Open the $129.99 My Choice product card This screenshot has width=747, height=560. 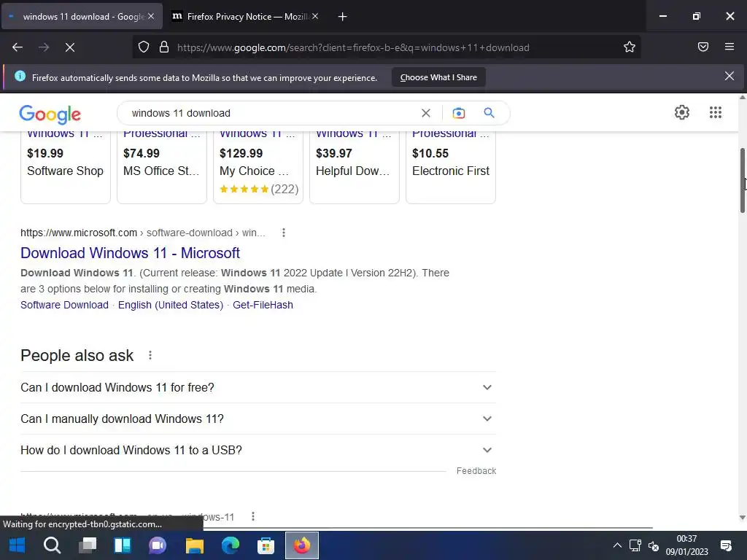click(x=258, y=167)
